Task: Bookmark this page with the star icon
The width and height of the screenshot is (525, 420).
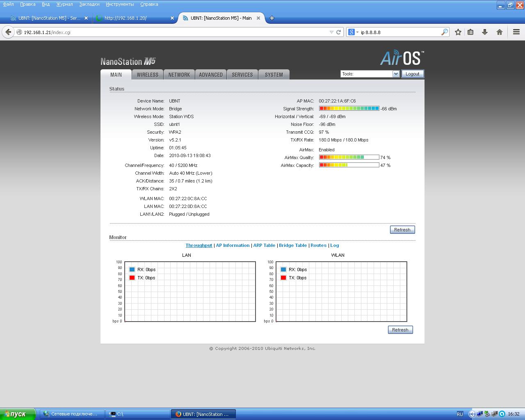Action: 458,32
